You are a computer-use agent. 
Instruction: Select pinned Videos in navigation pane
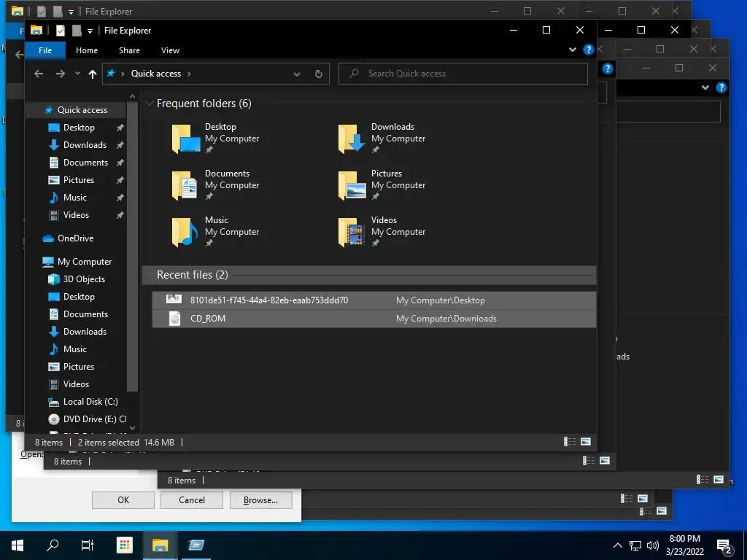[76, 215]
